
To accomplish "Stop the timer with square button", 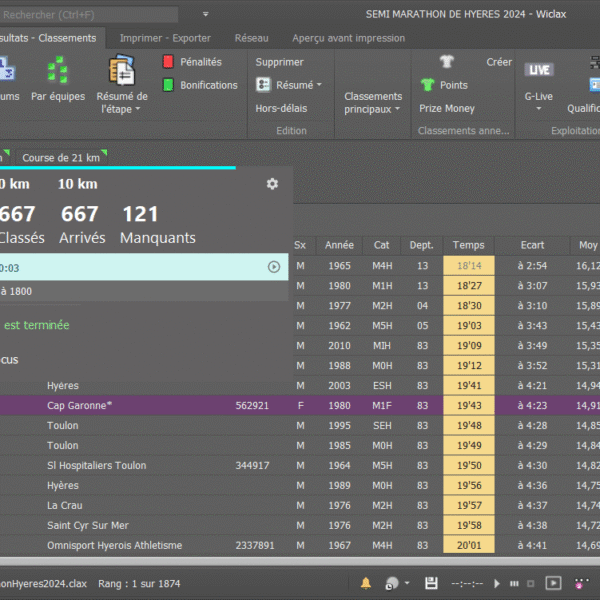I will [530, 584].
